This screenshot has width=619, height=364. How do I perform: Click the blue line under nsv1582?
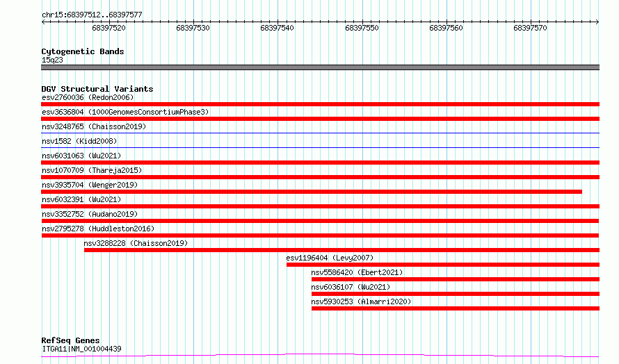click(x=320, y=148)
